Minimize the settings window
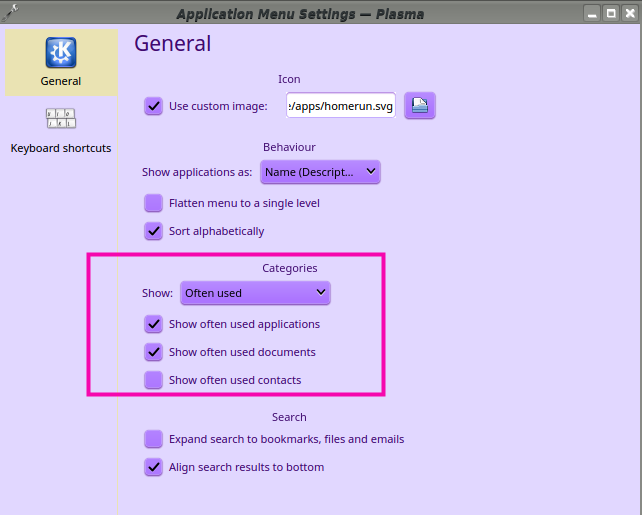The image size is (642, 515). tap(592, 13)
